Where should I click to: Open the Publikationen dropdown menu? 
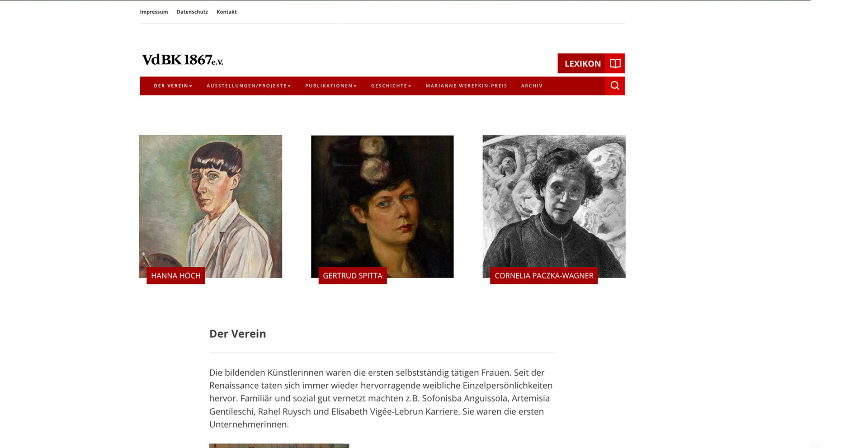coord(331,86)
